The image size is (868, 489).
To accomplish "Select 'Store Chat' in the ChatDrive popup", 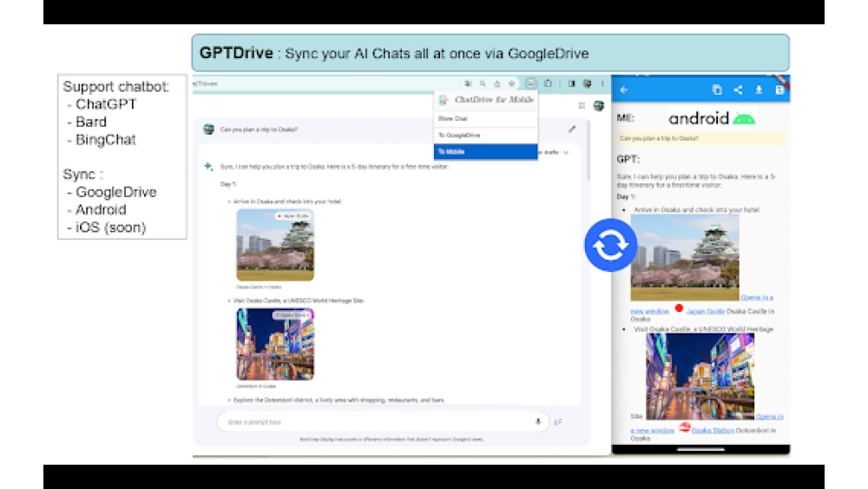I will pyautogui.click(x=485, y=118).
